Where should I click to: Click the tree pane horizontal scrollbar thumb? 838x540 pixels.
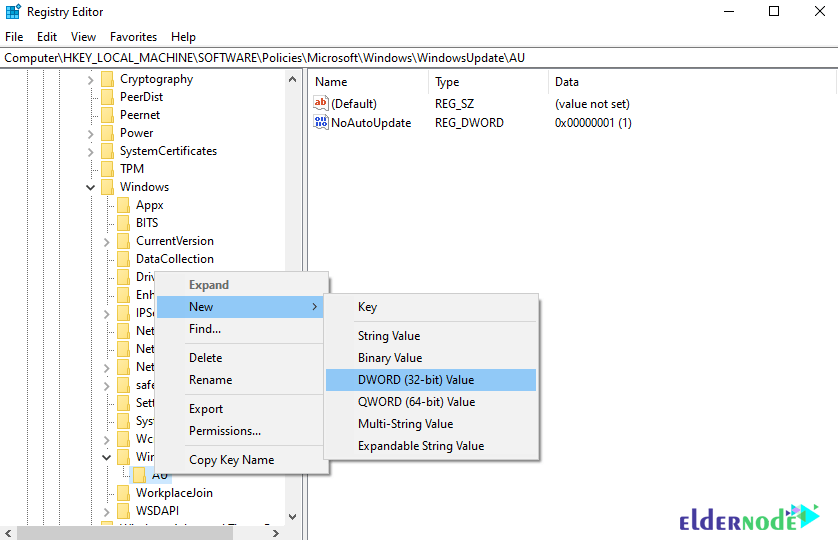(x=125, y=533)
